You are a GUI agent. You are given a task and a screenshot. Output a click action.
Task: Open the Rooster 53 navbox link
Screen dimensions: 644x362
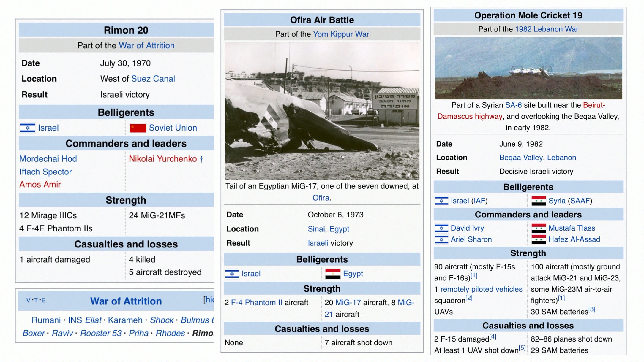[x=101, y=333]
